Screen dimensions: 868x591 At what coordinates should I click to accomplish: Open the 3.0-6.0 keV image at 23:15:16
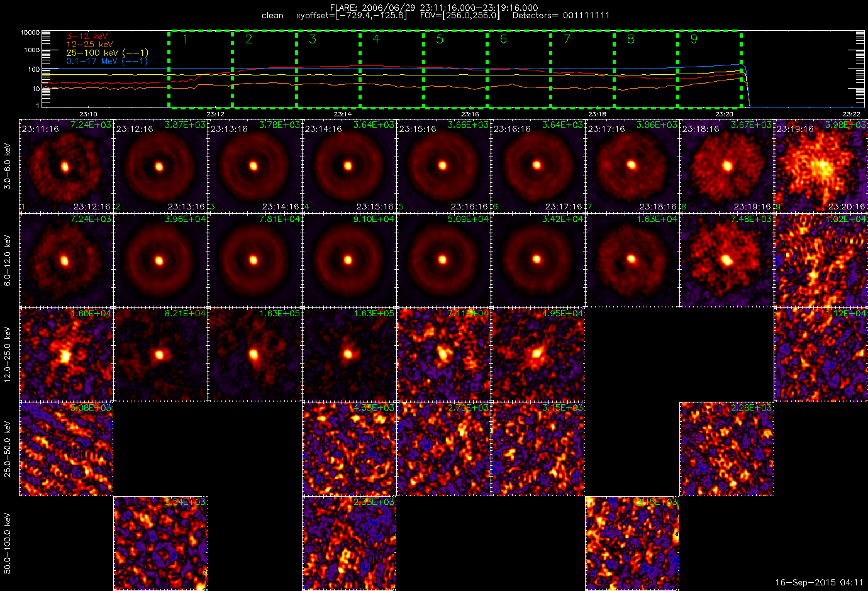coord(444,166)
